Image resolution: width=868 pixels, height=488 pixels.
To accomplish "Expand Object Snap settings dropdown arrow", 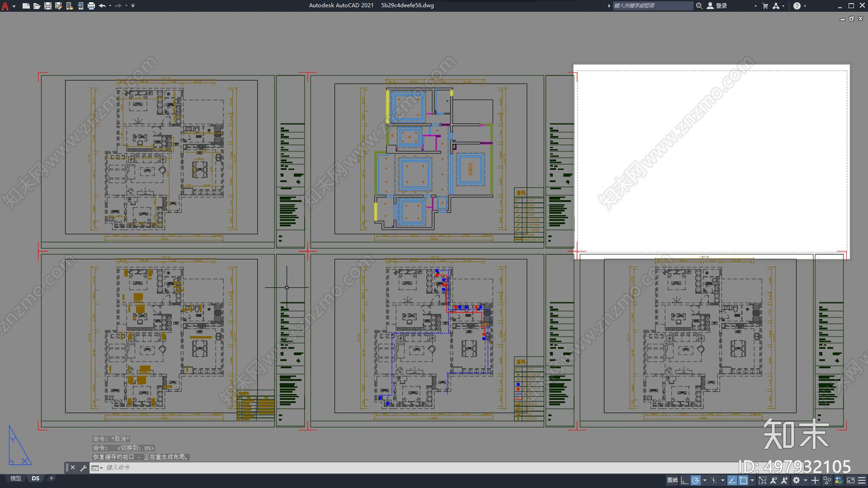I will [x=752, y=480].
